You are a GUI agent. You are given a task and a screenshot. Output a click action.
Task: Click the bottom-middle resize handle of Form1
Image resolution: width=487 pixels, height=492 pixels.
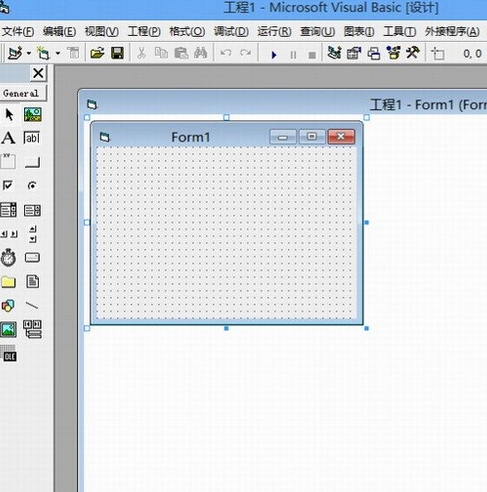[x=226, y=328]
